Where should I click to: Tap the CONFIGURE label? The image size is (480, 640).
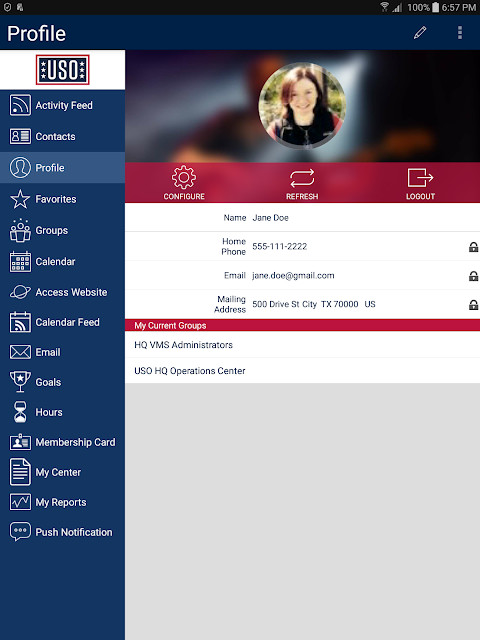coord(184,196)
